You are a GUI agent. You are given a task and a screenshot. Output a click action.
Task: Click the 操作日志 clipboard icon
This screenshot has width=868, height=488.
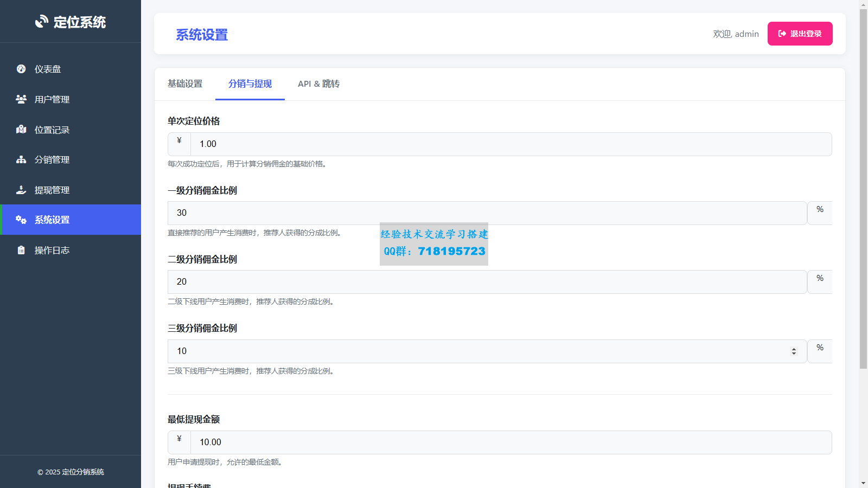(x=21, y=250)
